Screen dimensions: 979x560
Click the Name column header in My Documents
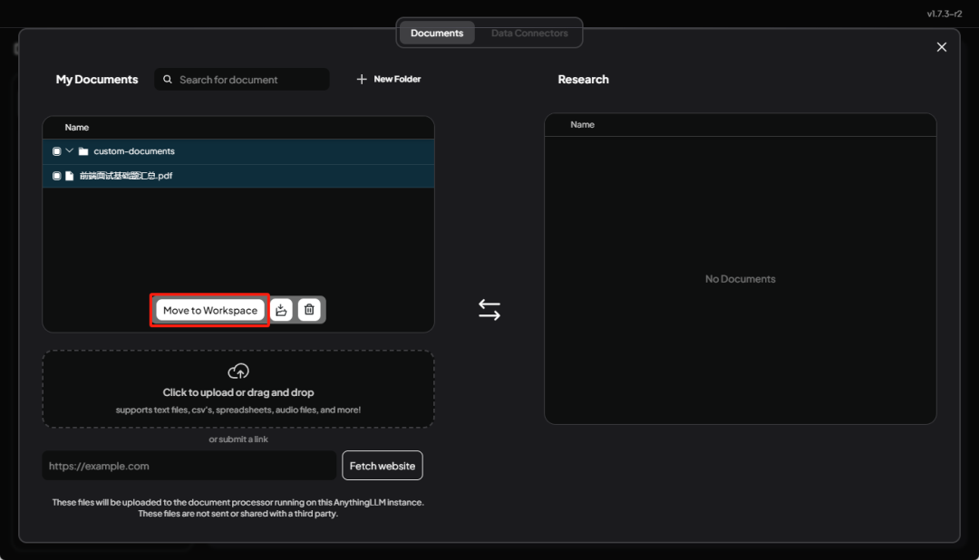click(x=77, y=128)
